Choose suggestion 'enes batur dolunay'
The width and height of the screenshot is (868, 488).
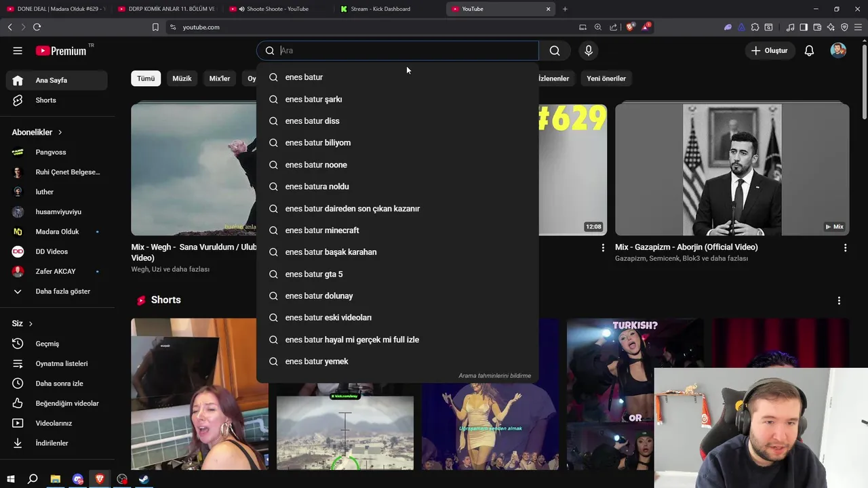point(397,296)
